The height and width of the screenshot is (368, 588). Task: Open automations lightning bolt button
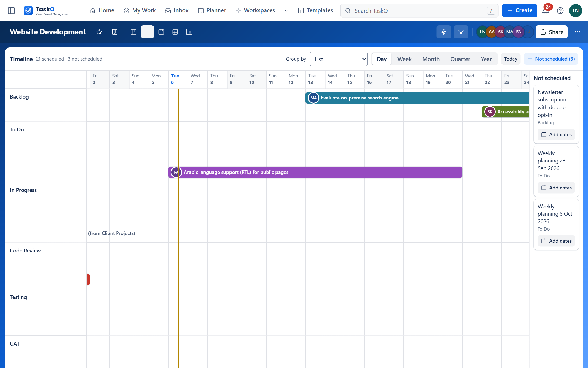coord(444,32)
